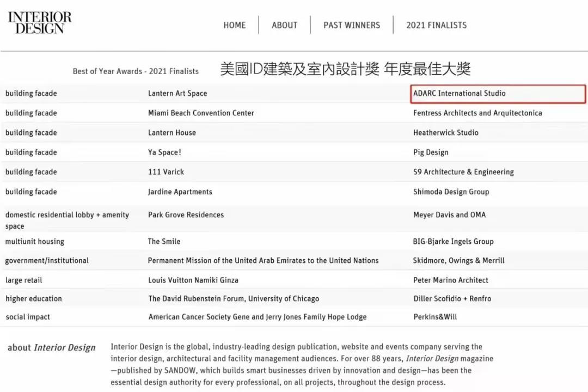Select the Jardine Apartments project

(180, 192)
